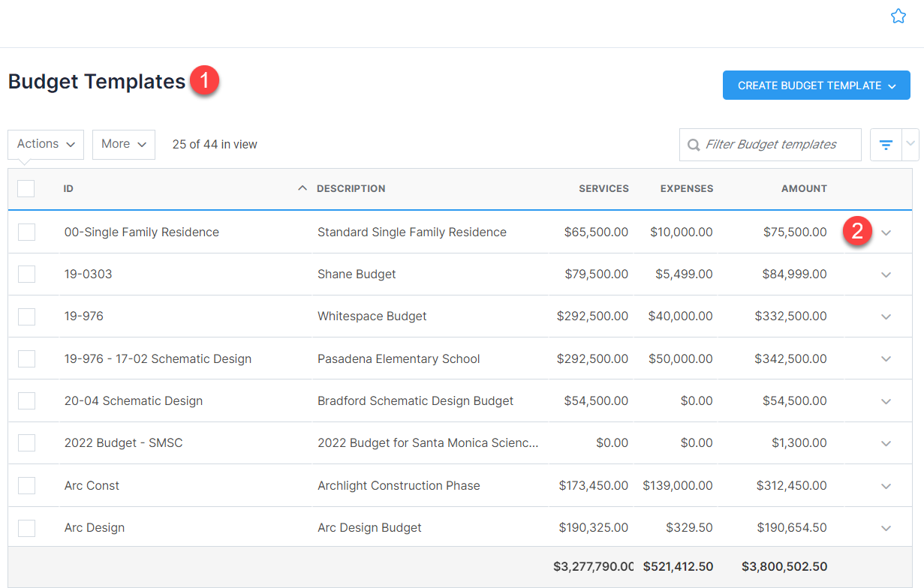Click the filter funnel icon
924x588 pixels.
pyautogui.click(x=886, y=145)
